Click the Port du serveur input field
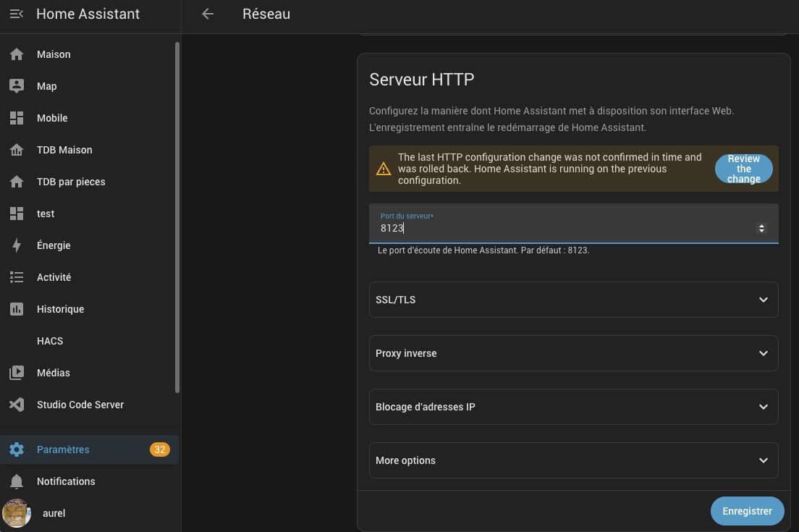This screenshot has height=532, width=799. (573, 224)
